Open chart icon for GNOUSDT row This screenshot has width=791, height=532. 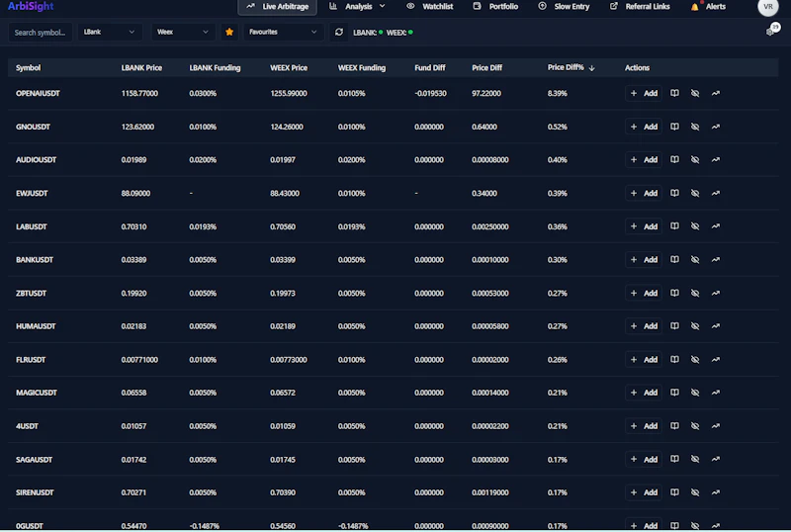(716, 127)
